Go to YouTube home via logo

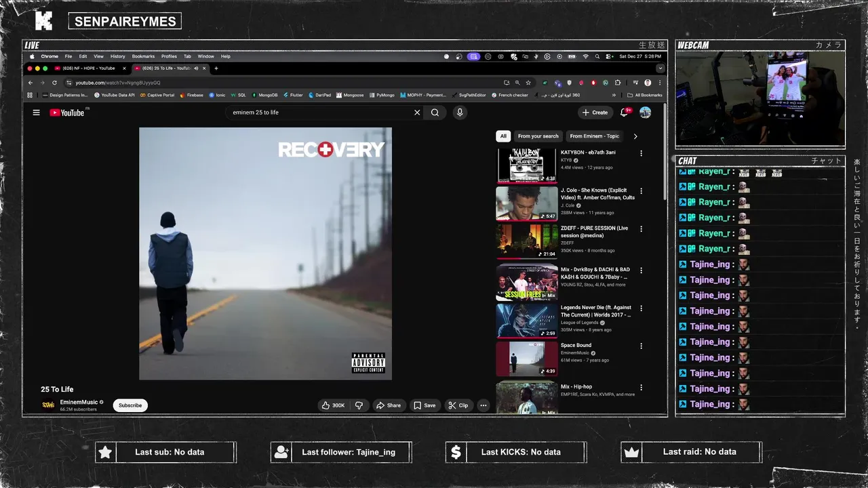(67, 113)
